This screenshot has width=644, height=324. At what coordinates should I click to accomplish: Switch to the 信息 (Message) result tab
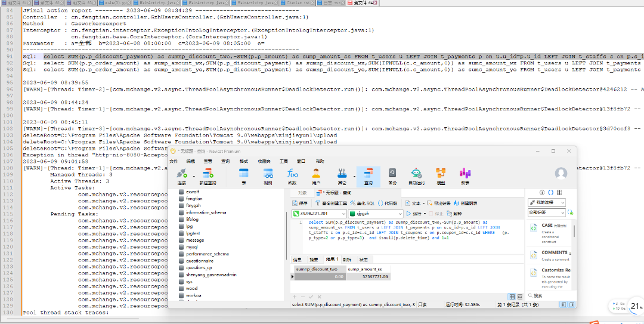tap(297, 260)
